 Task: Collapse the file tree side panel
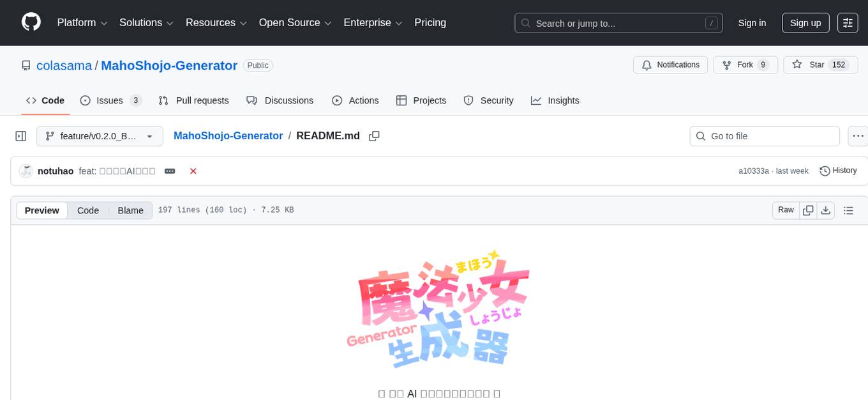tap(21, 136)
